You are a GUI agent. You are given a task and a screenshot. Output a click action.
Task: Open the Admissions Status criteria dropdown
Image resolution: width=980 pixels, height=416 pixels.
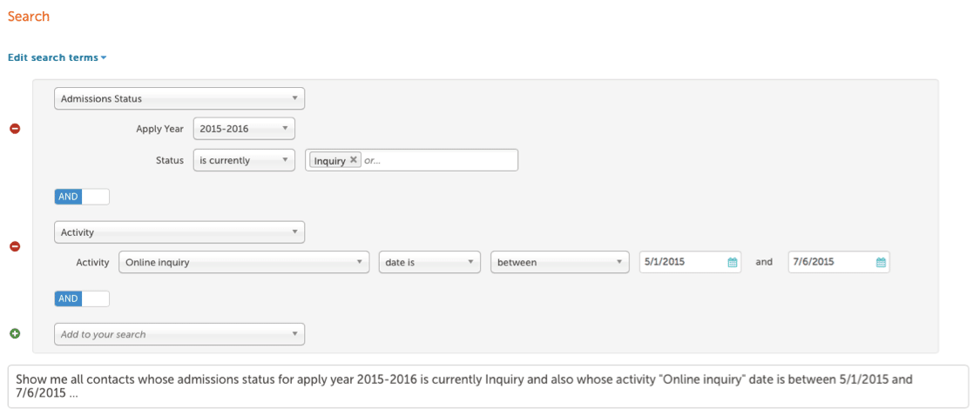pos(179,98)
